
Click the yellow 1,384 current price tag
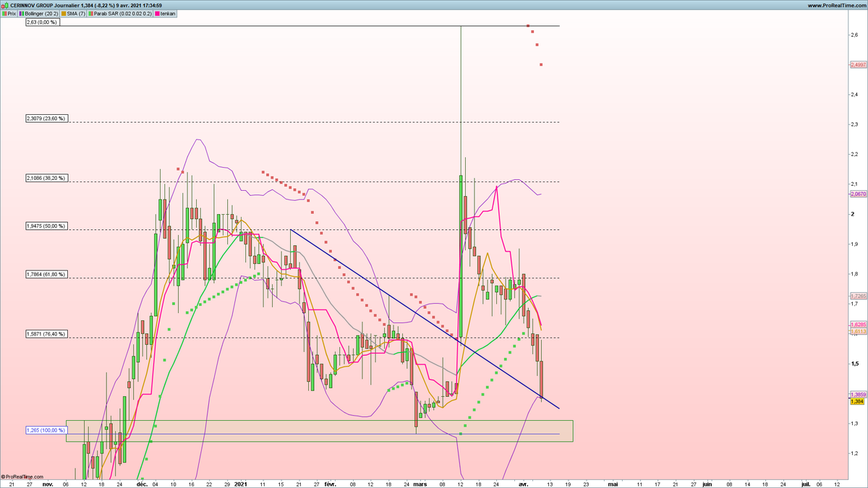click(x=857, y=401)
